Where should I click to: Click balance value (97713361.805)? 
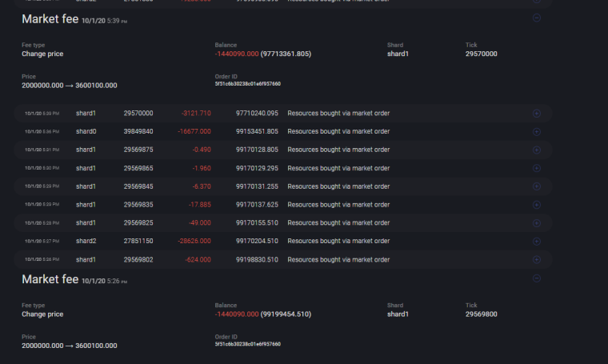[x=286, y=54]
